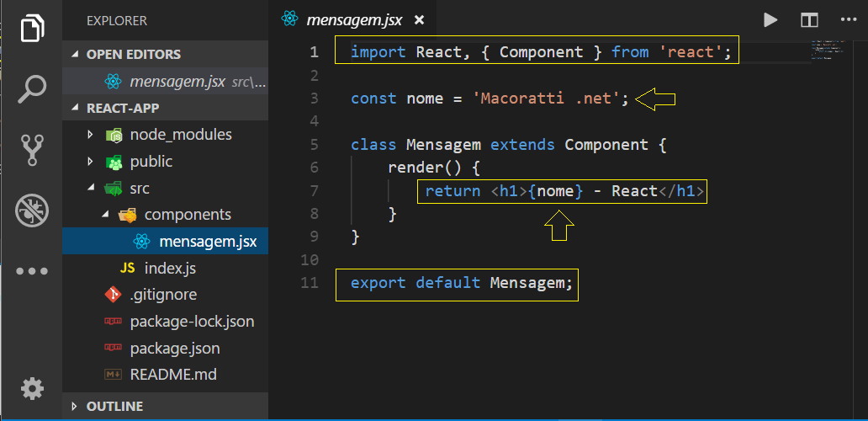Select the mensagem.jsx editor tab
This screenshot has height=421, width=868.
[352, 20]
